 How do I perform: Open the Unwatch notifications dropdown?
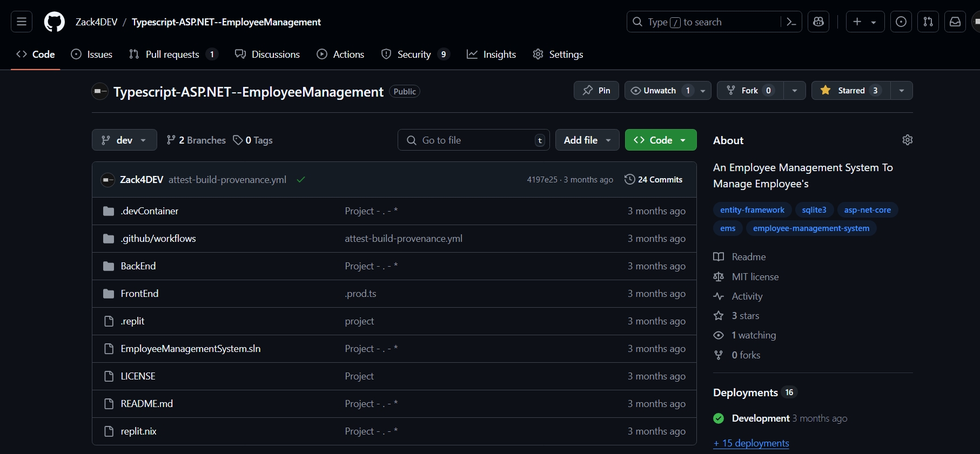tap(668, 90)
